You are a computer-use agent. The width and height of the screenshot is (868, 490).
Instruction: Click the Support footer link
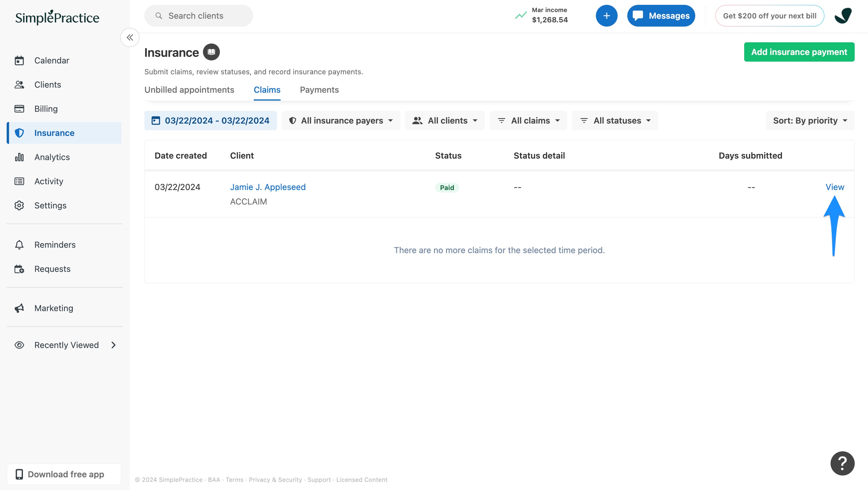click(x=319, y=479)
